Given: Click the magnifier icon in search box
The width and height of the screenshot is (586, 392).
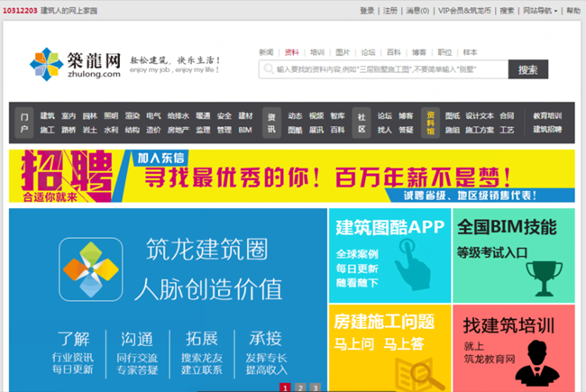Looking at the screenshot, I should 269,69.
